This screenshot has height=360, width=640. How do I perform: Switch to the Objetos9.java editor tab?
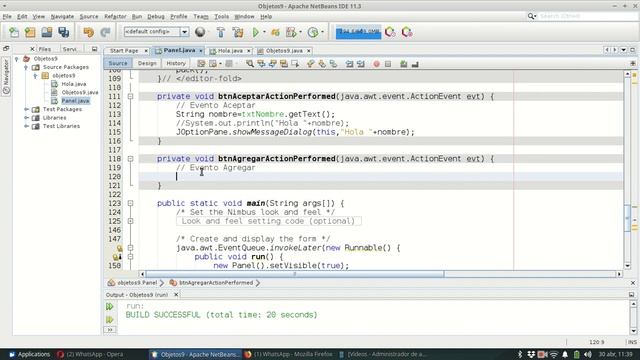tap(284, 51)
